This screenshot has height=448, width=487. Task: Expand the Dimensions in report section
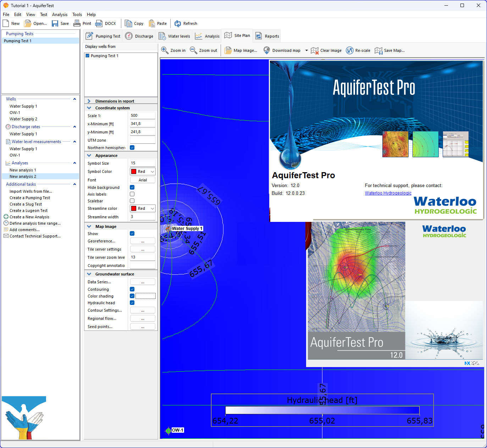(89, 101)
